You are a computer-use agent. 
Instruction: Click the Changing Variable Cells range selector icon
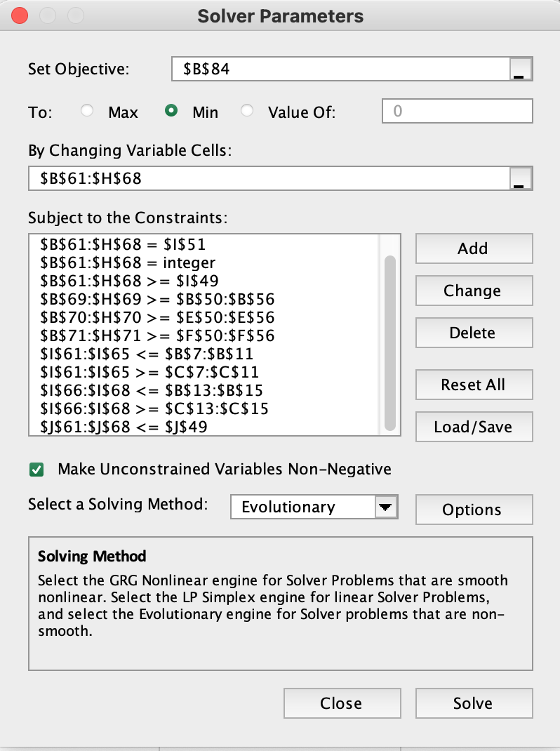[x=521, y=179]
